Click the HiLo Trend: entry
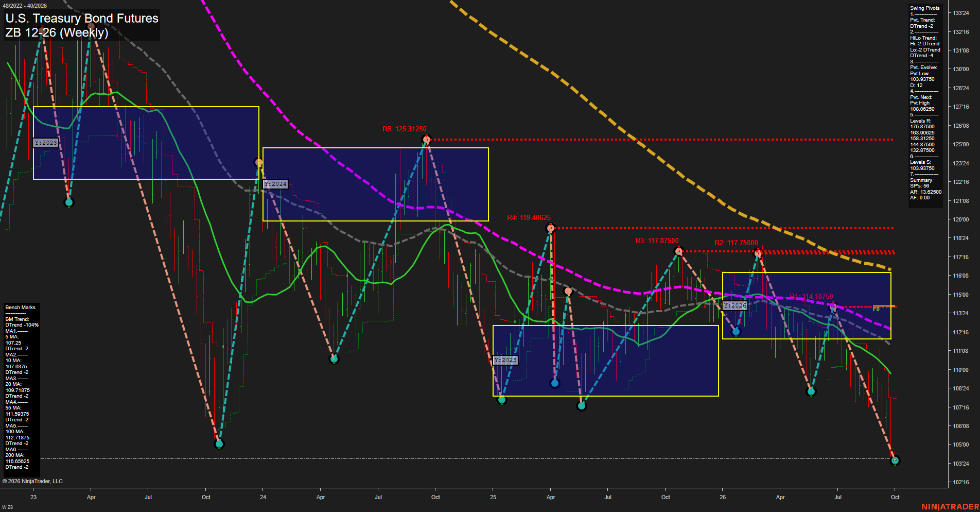Image resolution: width=980 pixels, height=512 pixels. click(923, 38)
